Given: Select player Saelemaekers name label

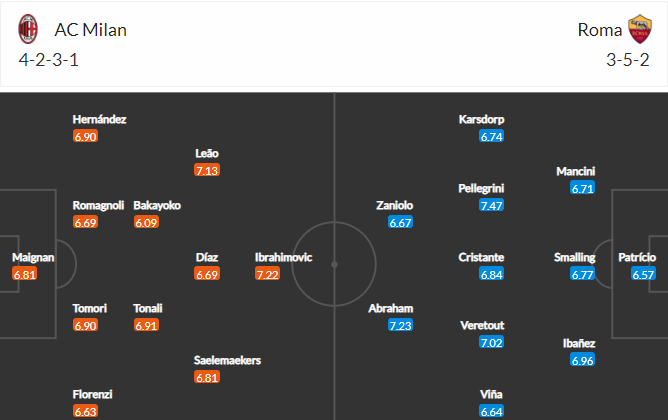Looking at the screenshot, I should [227, 360].
